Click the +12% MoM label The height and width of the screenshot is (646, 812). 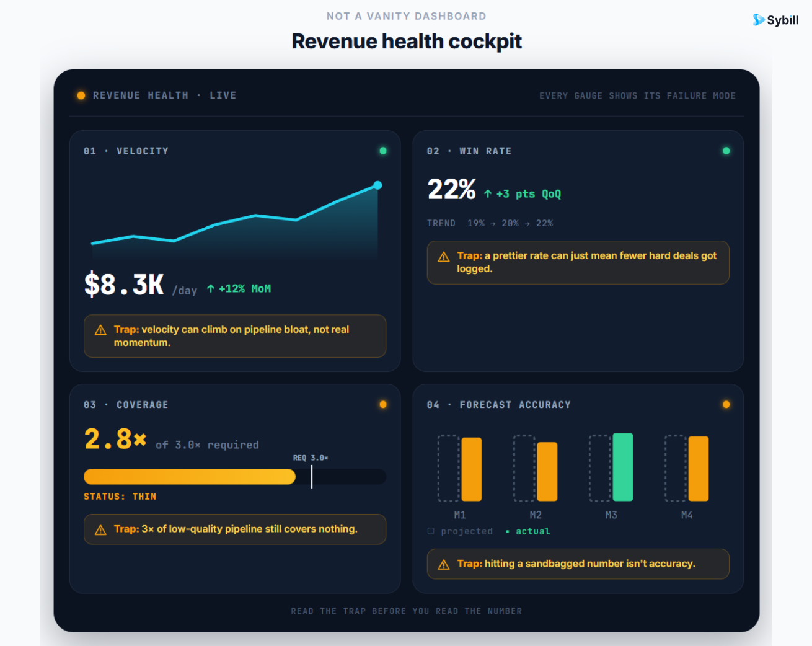click(245, 288)
